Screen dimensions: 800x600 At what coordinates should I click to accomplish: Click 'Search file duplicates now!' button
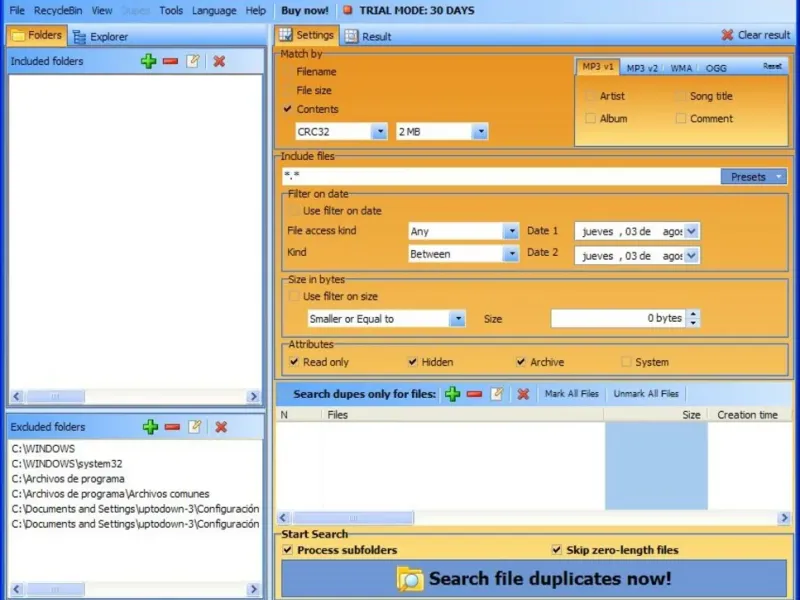point(534,579)
